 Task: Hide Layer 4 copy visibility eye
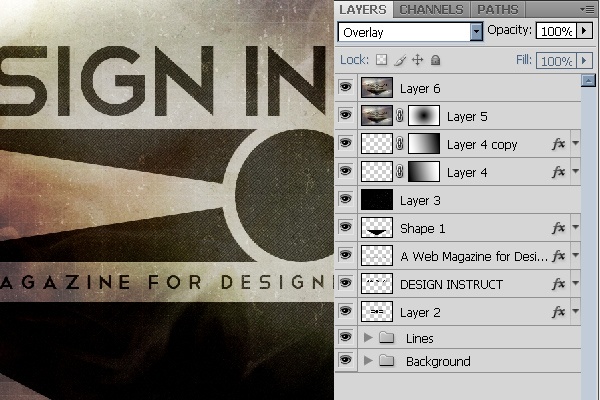tap(346, 143)
